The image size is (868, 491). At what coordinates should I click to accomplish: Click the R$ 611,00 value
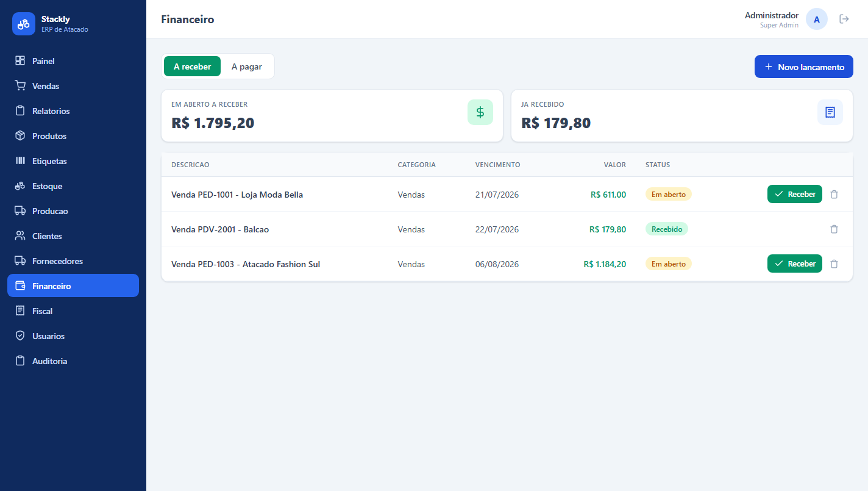(x=608, y=195)
